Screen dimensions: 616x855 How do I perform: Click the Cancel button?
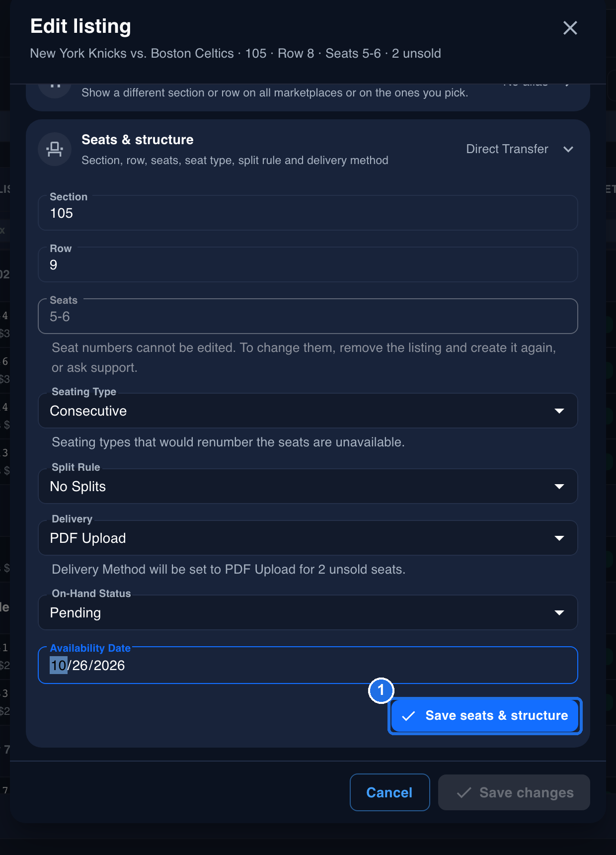pos(390,792)
